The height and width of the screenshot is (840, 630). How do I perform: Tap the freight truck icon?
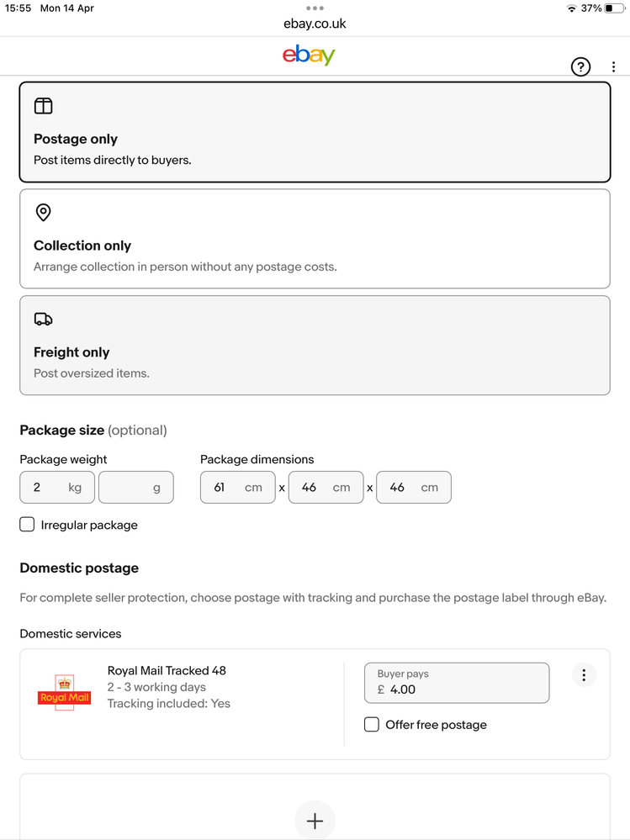pos(43,319)
